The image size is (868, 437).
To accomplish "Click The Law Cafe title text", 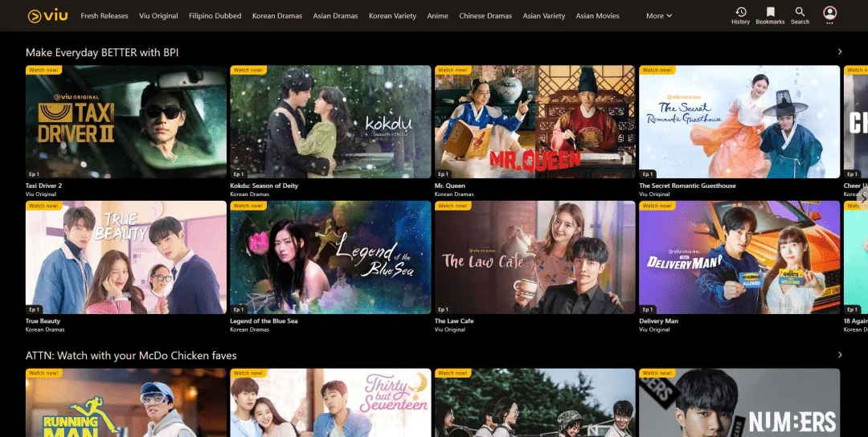I will coord(454,321).
